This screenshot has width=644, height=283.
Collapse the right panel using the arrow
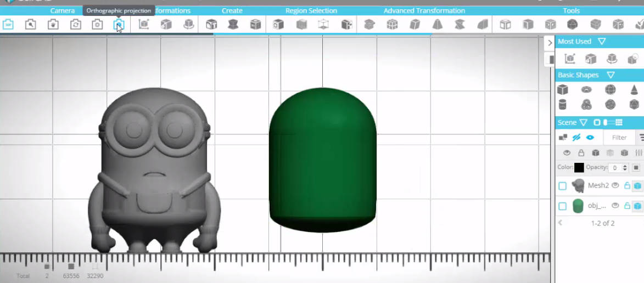pos(550,43)
